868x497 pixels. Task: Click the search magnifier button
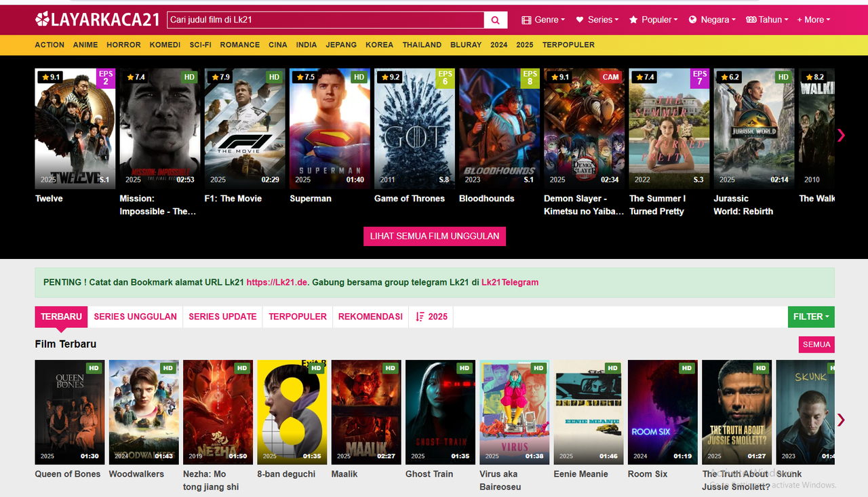(496, 20)
